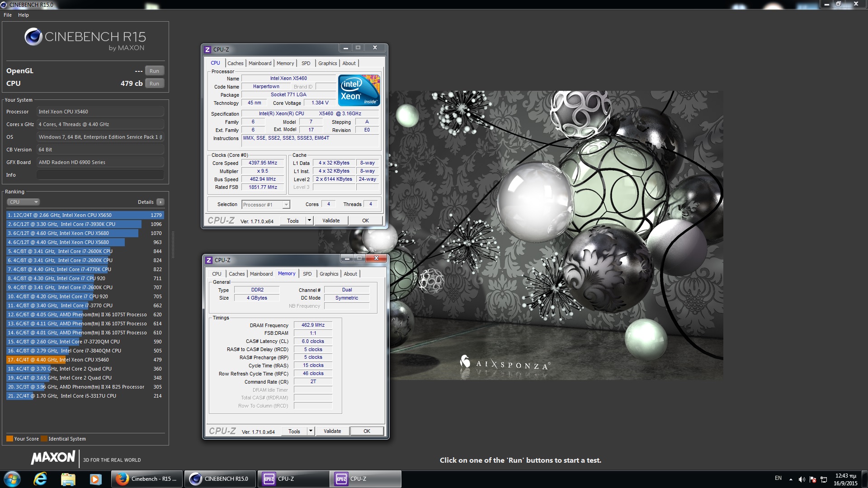Expand ranking Details arrow button
This screenshot has width=868, height=488.
pyautogui.click(x=160, y=202)
